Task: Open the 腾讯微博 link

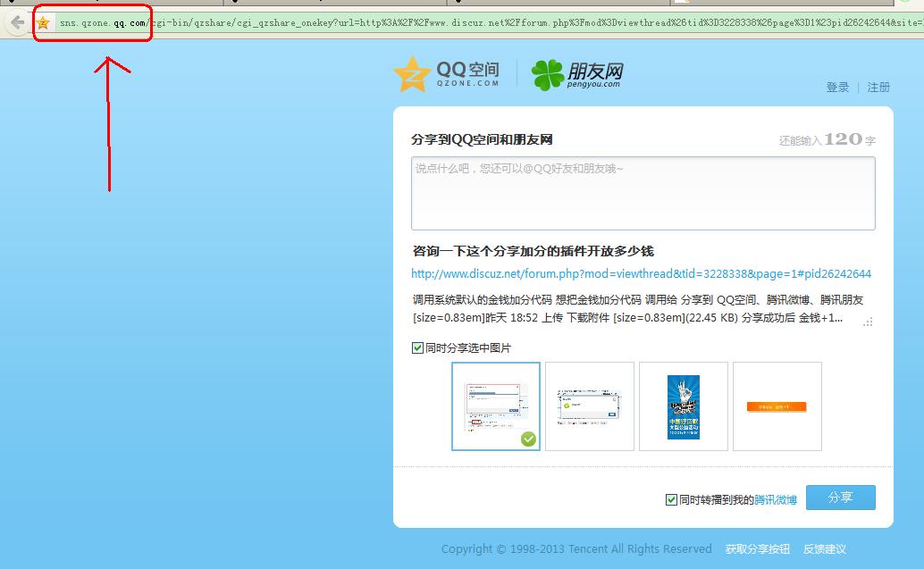Action: point(776,499)
